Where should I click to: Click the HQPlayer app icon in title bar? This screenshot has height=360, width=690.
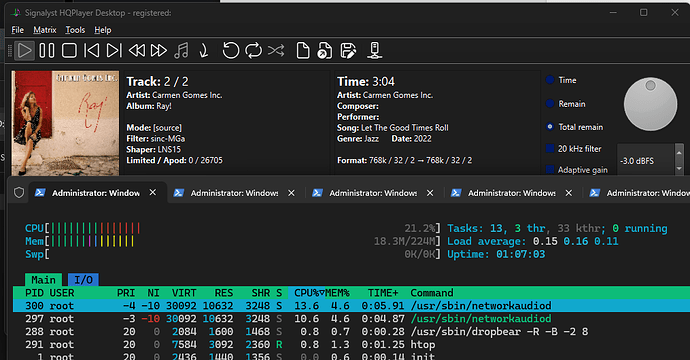pos(15,12)
